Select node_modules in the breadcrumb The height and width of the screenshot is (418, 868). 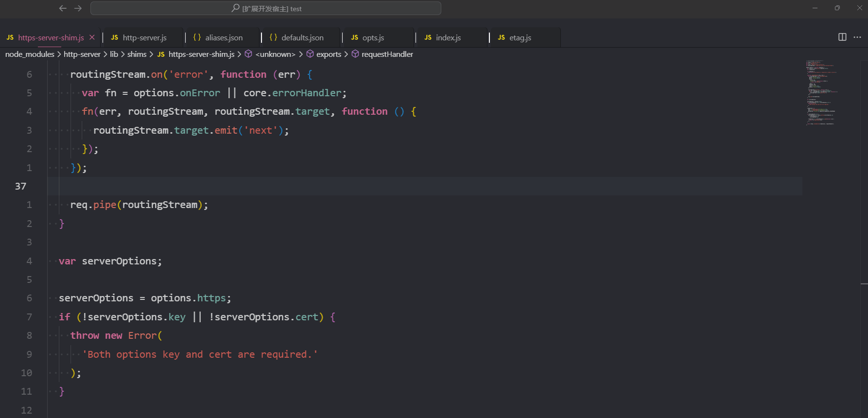pyautogui.click(x=30, y=54)
